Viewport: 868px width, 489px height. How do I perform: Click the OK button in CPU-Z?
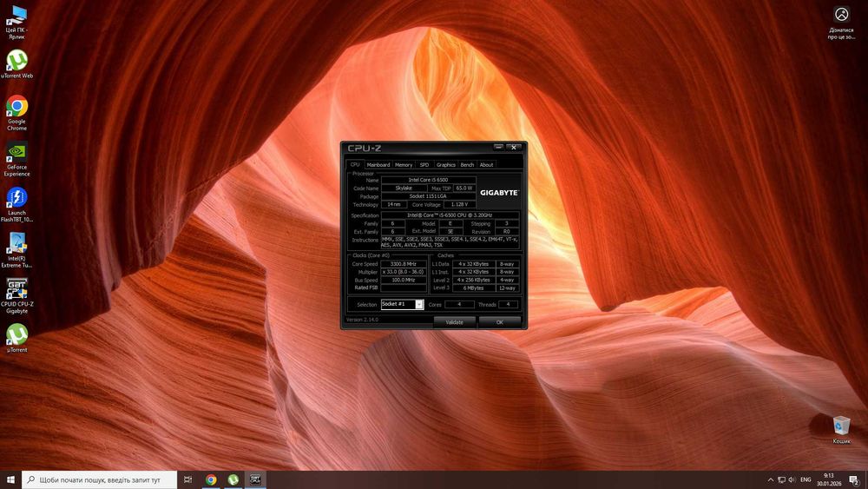coord(499,322)
